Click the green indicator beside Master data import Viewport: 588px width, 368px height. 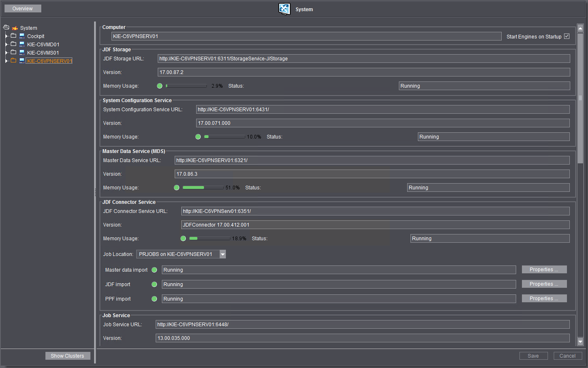pos(154,270)
